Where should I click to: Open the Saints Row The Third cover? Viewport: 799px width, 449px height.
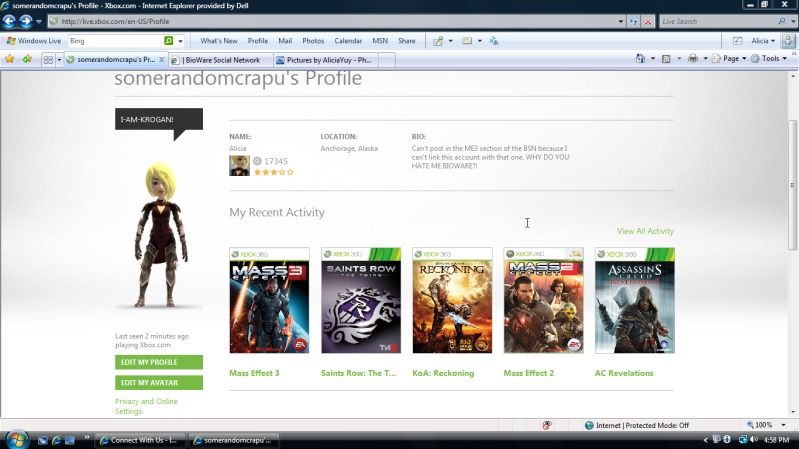pos(361,301)
